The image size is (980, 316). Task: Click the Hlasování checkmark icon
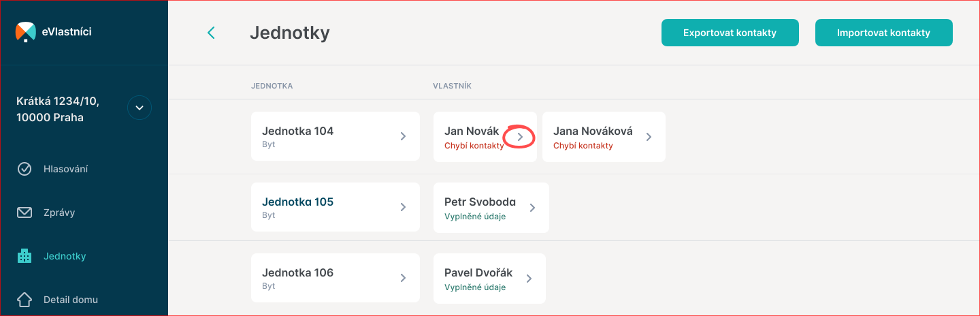point(24,169)
